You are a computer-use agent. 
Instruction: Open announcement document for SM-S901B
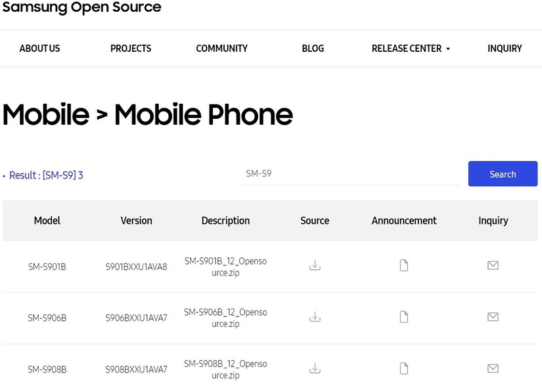404,265
